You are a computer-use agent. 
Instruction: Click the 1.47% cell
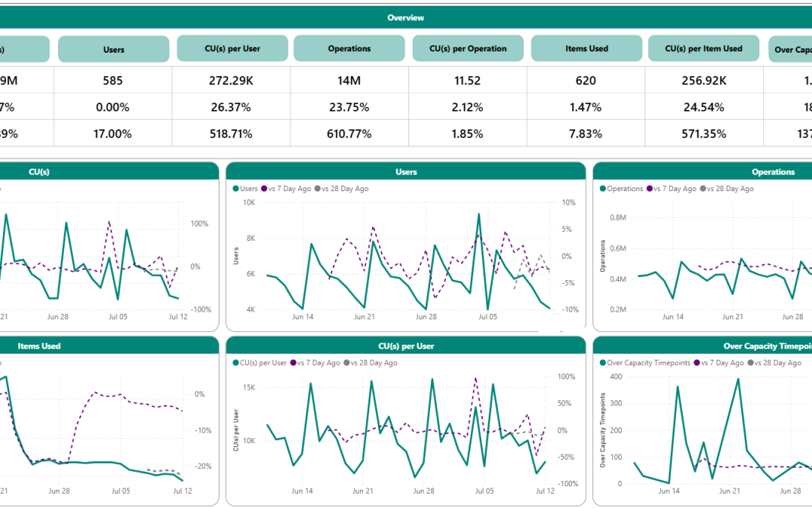[586, 108]
